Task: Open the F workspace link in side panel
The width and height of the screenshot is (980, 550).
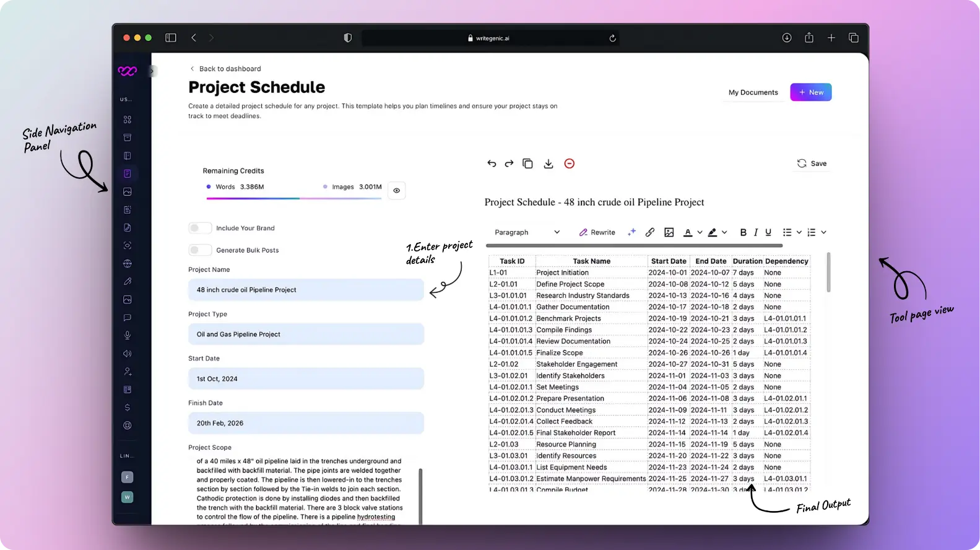Action: point(128,477)
